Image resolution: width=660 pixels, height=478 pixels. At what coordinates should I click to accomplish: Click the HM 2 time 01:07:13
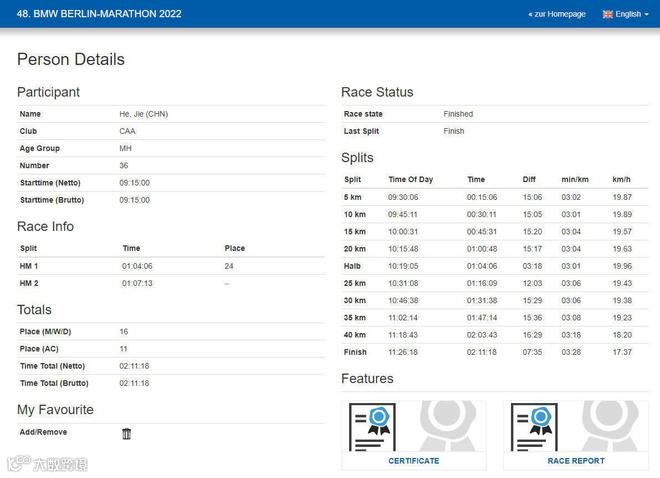[x=137, y=283]
